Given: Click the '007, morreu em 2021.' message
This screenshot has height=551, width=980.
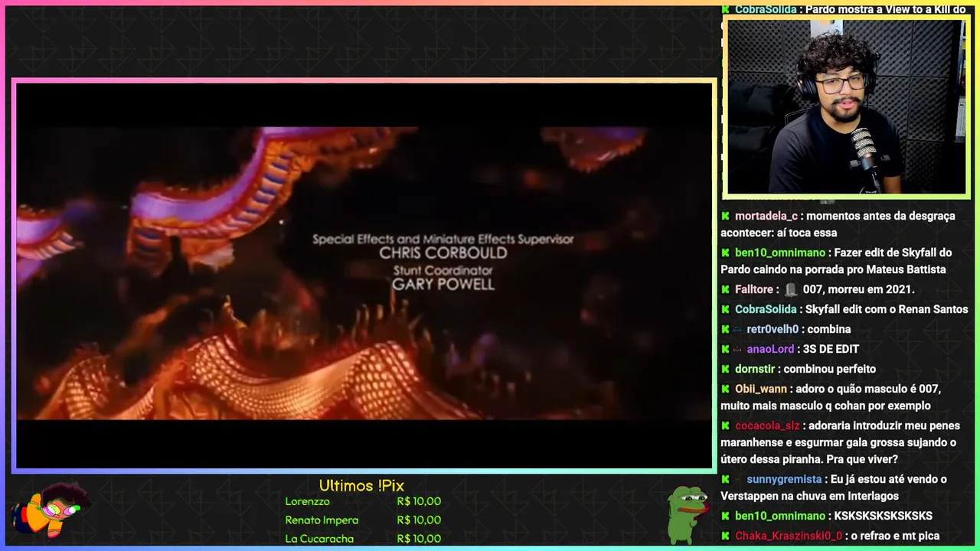Looking at the screenshot, I should (x=859, y=289).
